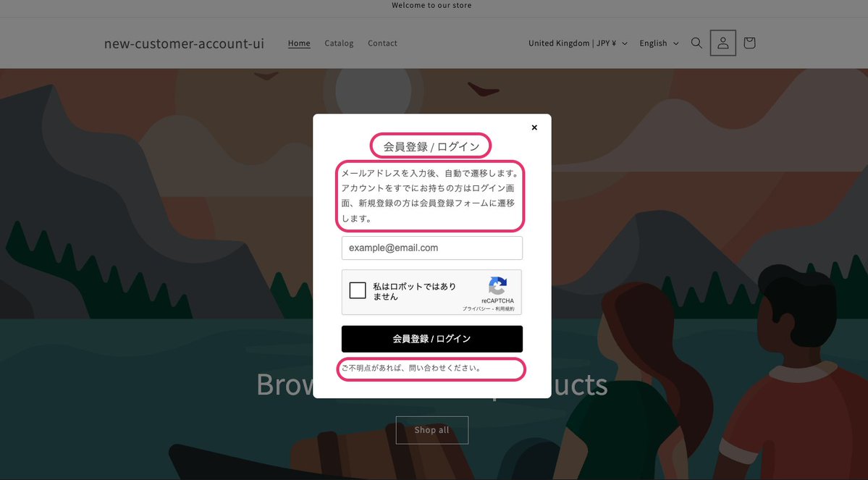
Task: Open the search icon
Action: point(696,43)
